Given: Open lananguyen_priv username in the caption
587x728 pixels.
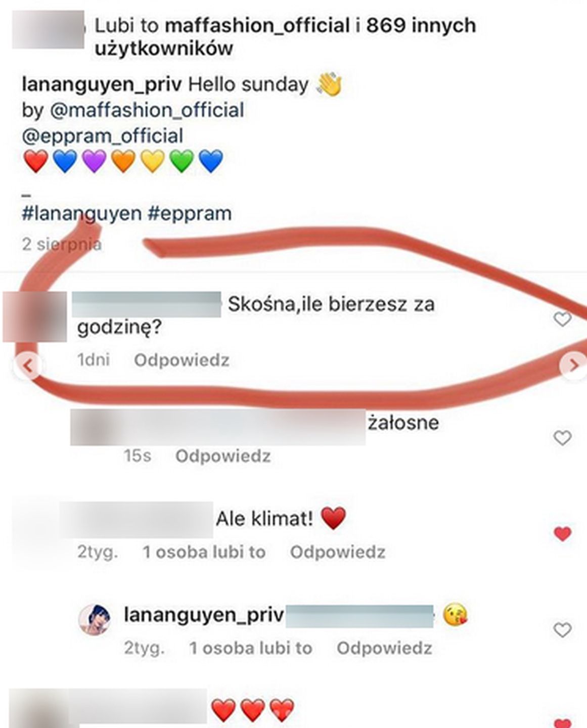Looking at the screenshot, I should [102, 84].
